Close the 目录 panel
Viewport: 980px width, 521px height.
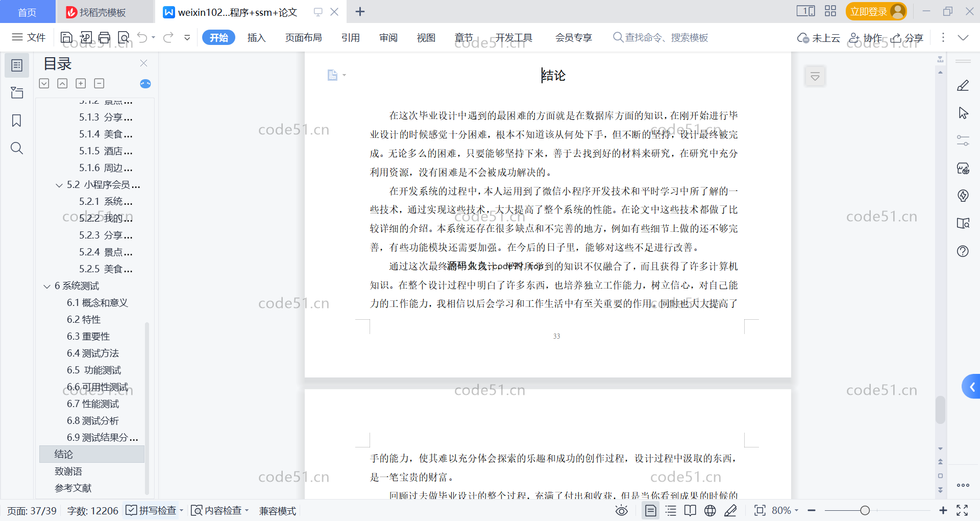click(144, 63)
